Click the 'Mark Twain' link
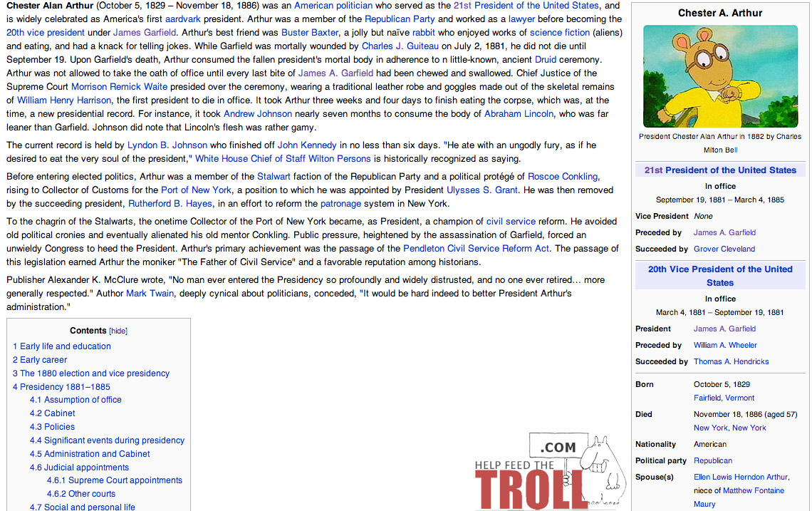 point(150,294)
